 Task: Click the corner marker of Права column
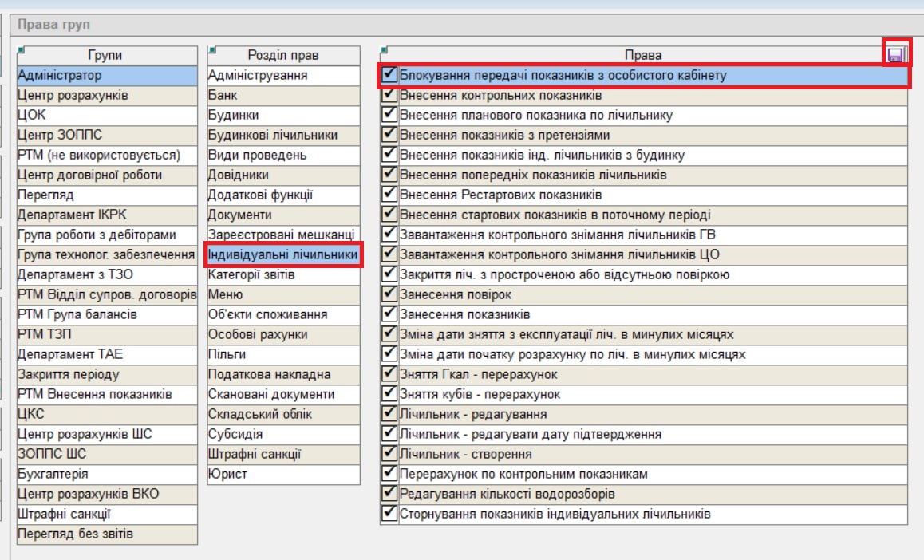click(384, 50)
